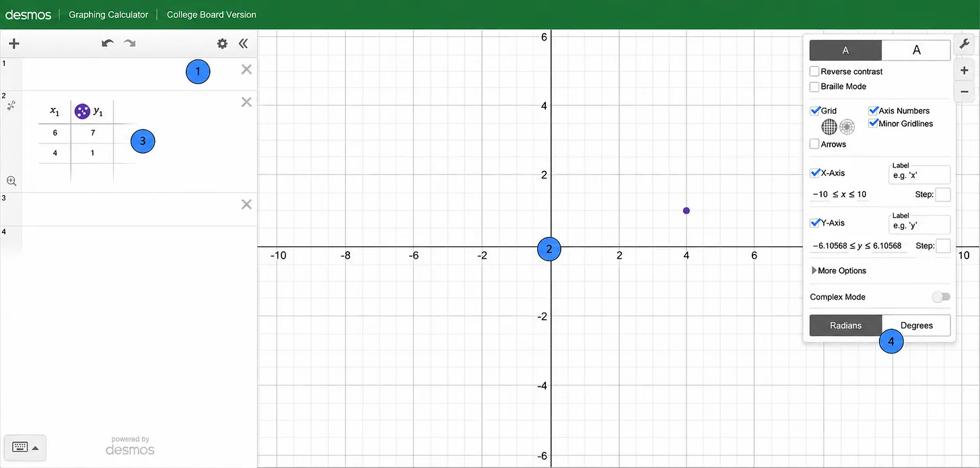Zoom in on the graph

point(964,71)
